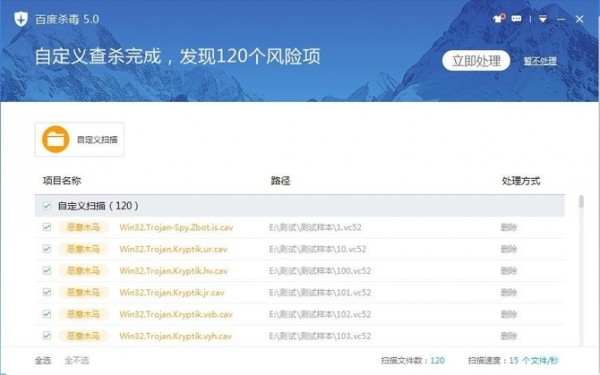Click the 处理方式 column header
600x375 pixels.
pyautogui.click(x=521, y=181)
